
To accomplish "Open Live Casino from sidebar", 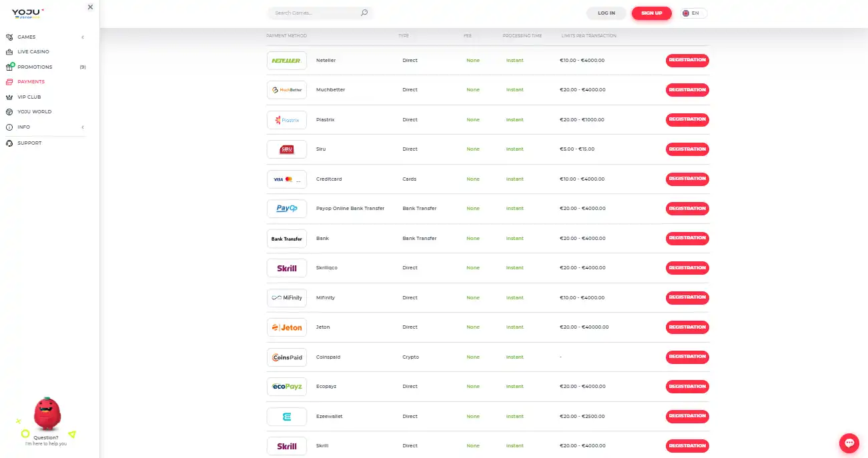I will click(x=33, y=52).
